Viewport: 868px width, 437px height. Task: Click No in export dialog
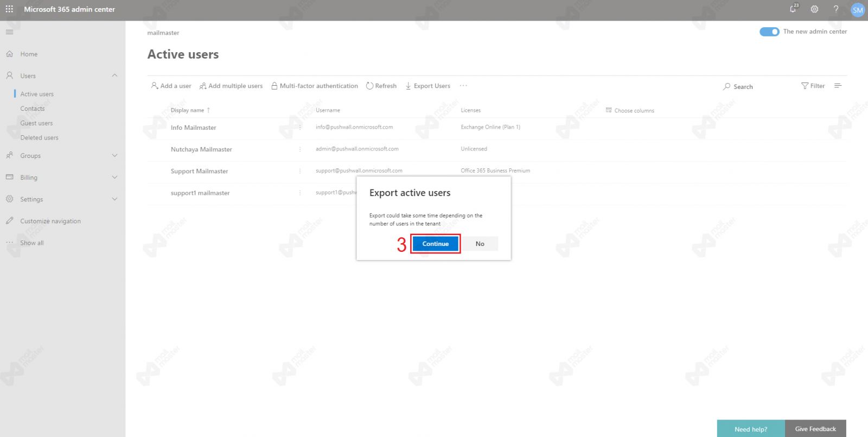coord(480,244)
